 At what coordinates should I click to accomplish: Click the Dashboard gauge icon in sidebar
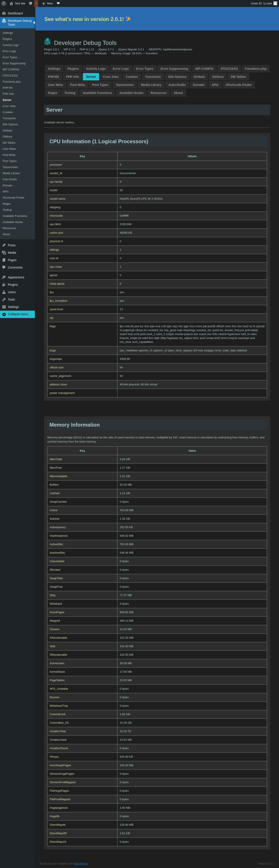(x=4, y=14)
